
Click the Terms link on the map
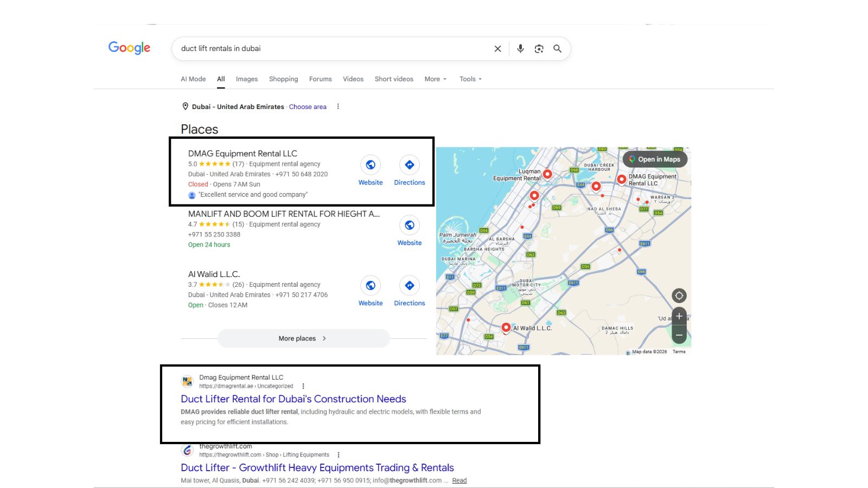pos(679,352)
